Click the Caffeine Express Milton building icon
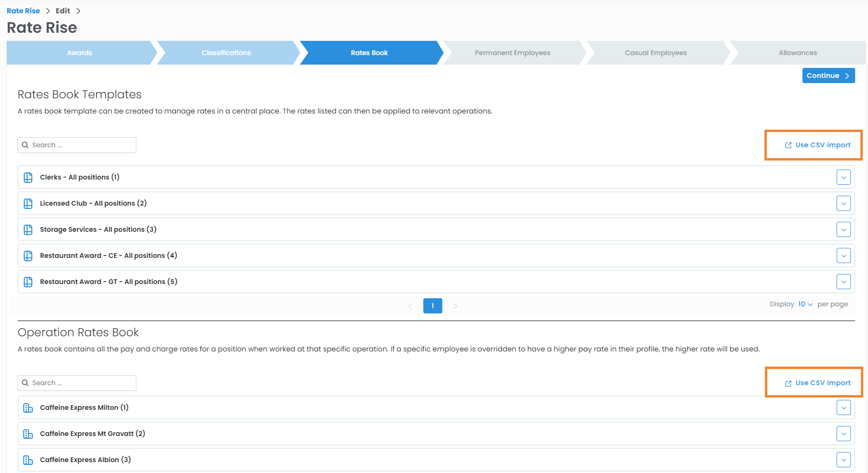The image size is (868, 473). [28, 408]
